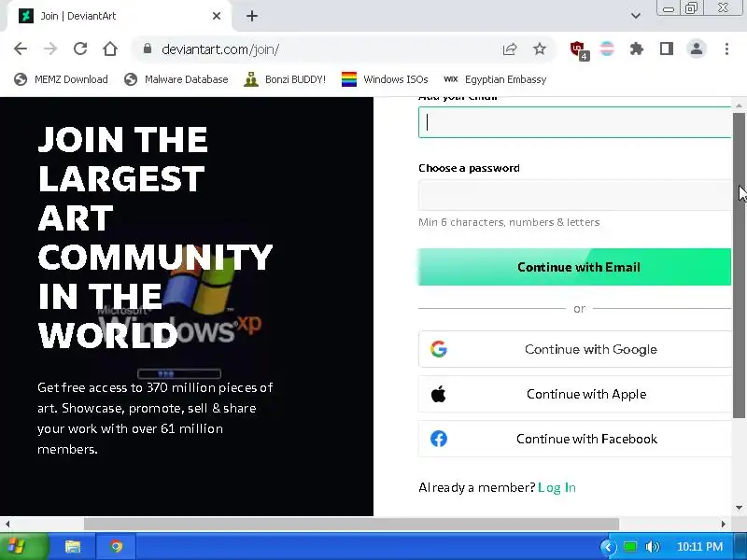
Task: Focus the email input field
Action: pos(574,122)
